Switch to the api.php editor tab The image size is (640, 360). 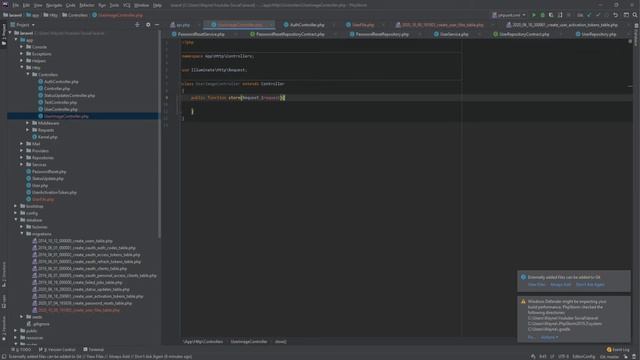[x=180, y=25]
